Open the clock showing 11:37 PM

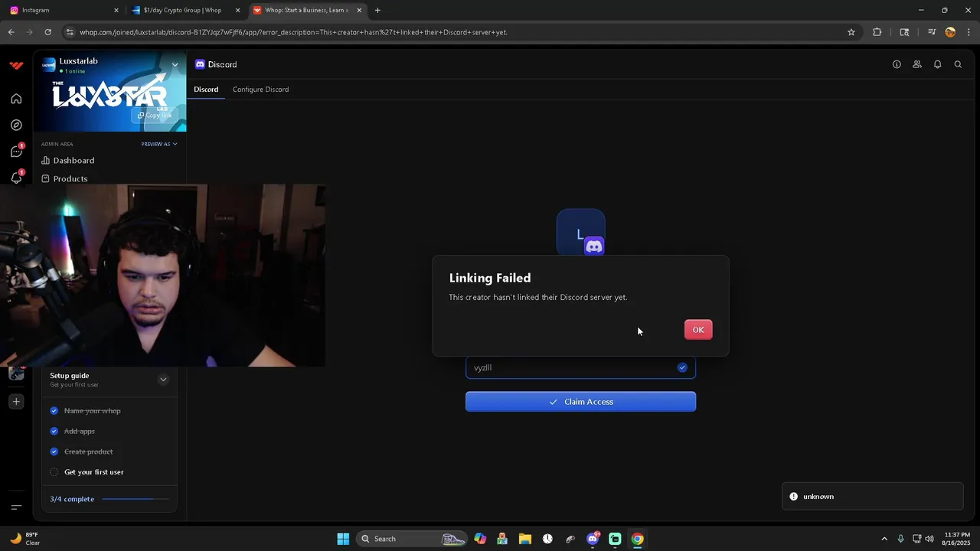click(957, 539)
